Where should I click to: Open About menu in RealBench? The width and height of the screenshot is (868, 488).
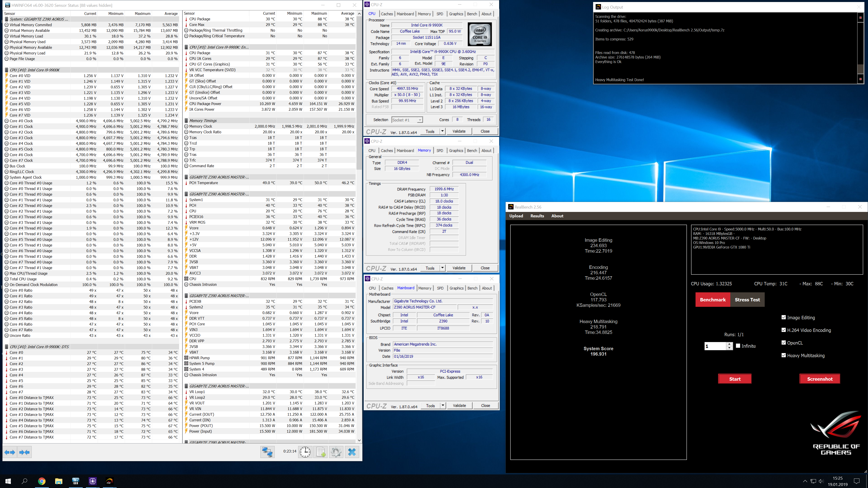(557, 216)
